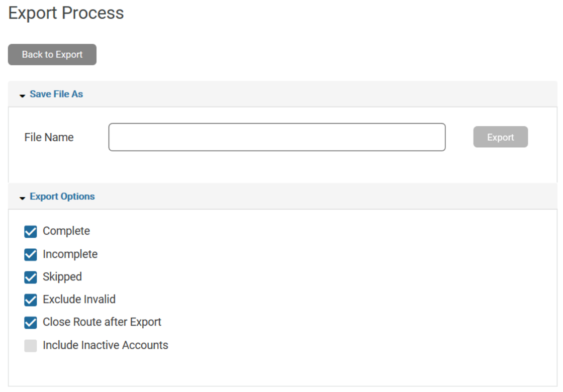
Task: Click the "Include Inactive Accounts" label text
Action: coord(106,345)
